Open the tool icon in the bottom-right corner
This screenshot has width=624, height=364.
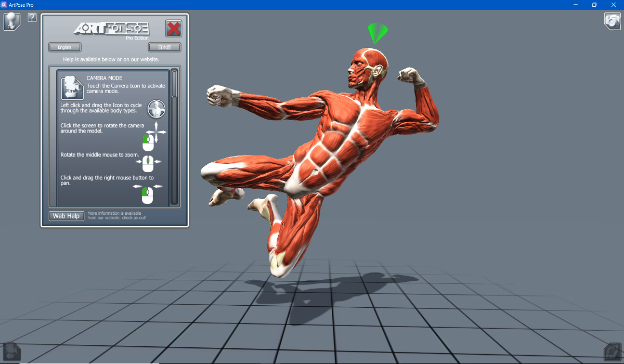[x=613, y=353]
